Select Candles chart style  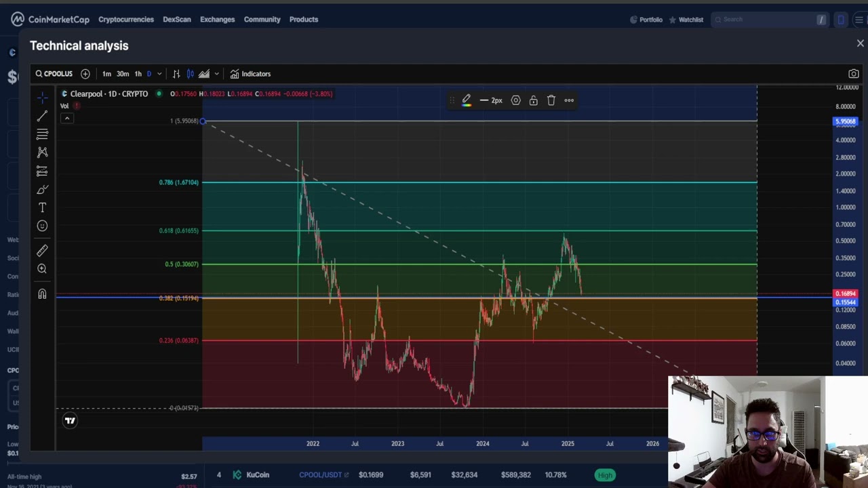pos(191,74)
